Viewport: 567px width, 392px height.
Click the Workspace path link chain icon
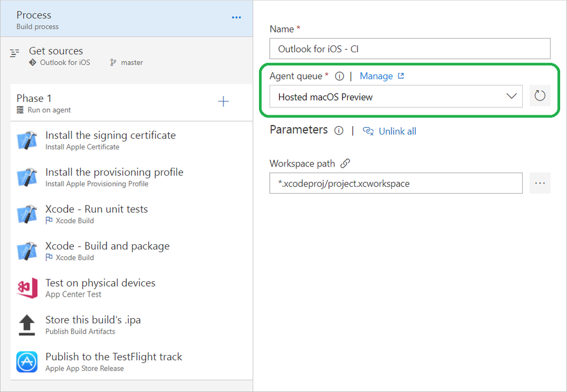345,164
